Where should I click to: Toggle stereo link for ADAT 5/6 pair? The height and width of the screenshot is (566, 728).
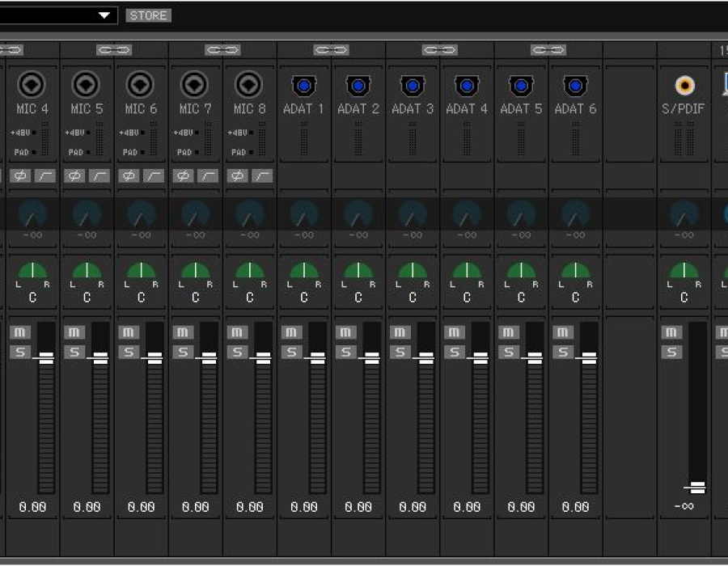(548, 49)
